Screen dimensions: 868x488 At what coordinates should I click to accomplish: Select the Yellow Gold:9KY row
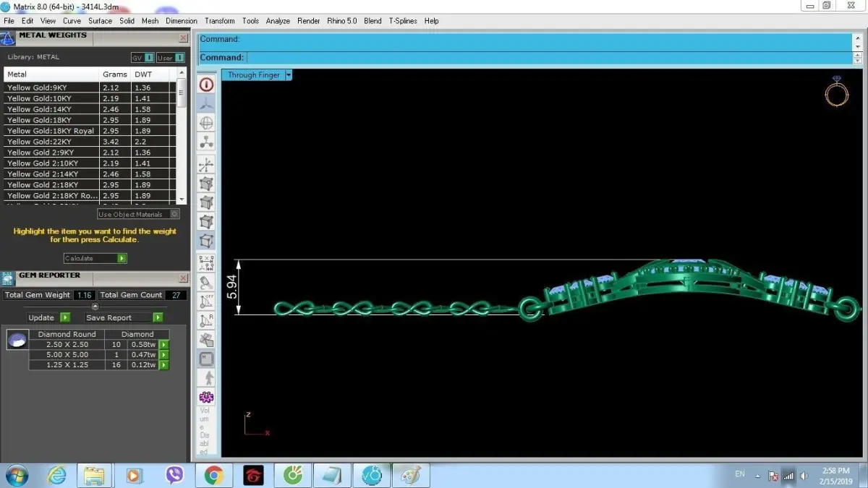pos(90,87)
